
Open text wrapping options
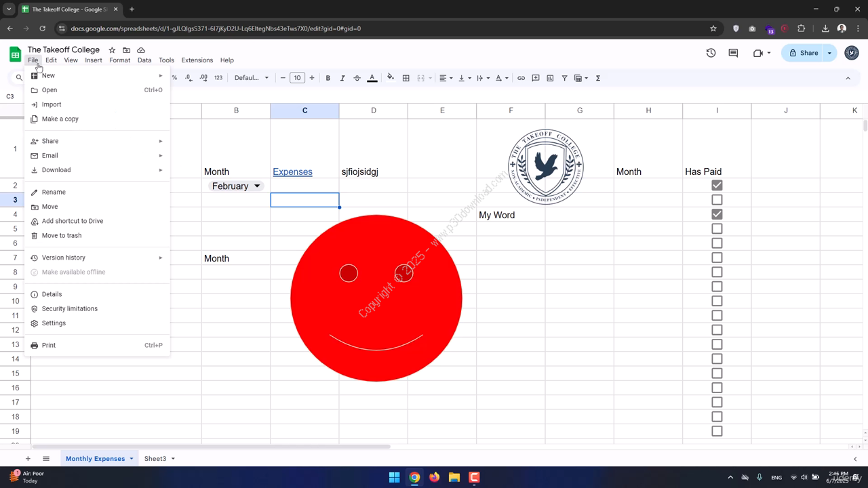483,78
